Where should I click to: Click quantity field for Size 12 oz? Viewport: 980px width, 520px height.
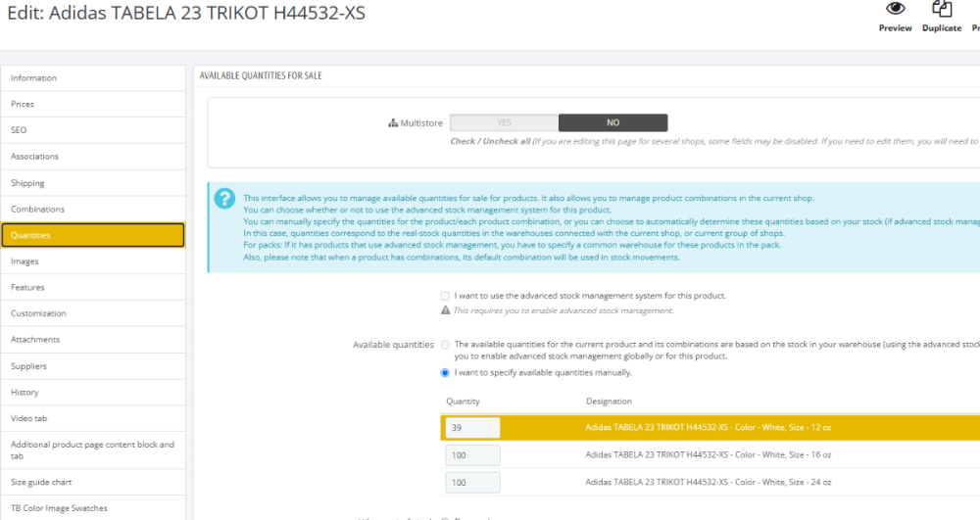[x=472, y=428]
